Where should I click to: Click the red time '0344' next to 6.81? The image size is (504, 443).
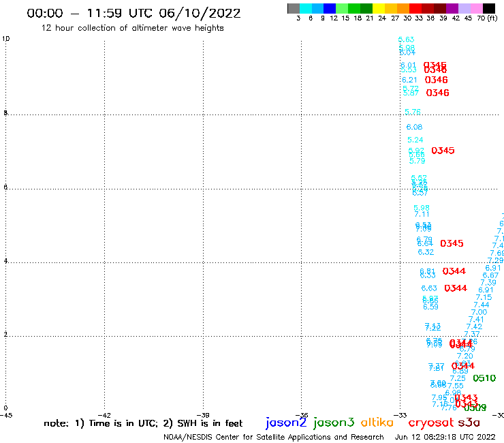click(454, 271)
